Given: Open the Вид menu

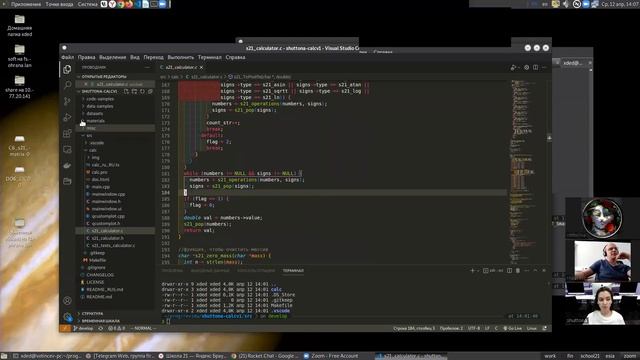Looking at the screenshot, I should [x=135, y=58].
